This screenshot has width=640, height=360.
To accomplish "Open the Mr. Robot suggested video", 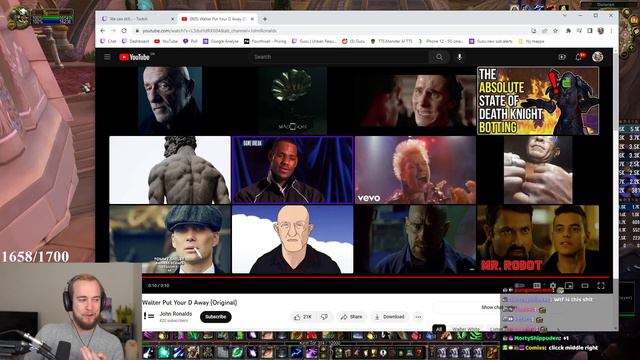I will [538, 239].
